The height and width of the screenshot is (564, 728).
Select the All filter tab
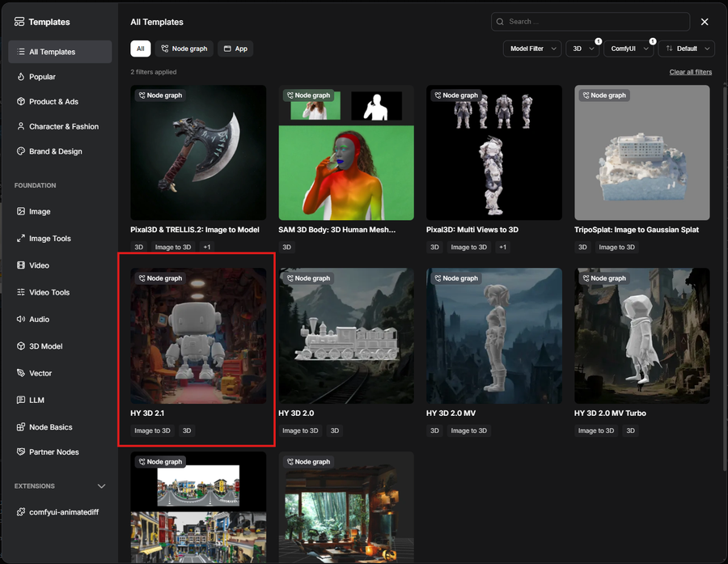(x=141, y=49)
